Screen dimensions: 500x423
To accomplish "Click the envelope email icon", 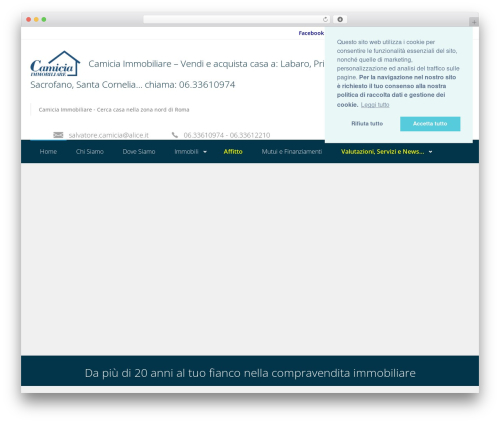I will click(x=58, y=135).
